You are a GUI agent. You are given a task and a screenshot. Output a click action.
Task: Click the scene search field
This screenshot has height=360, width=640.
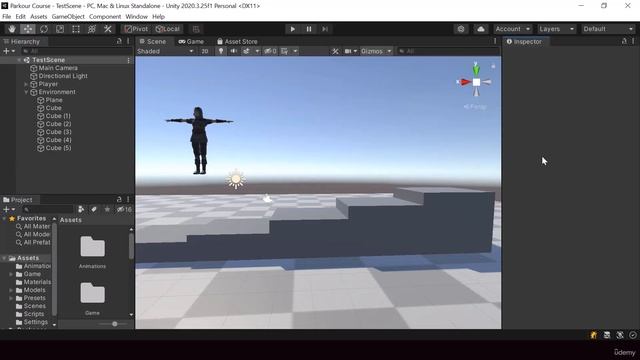click(x=448, y=51)
